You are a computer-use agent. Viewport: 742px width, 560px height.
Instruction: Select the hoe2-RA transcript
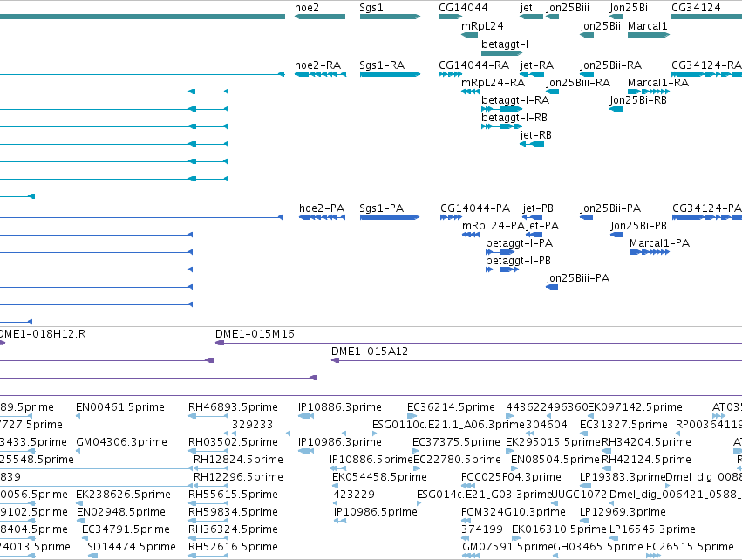click(x=320, y=74)
